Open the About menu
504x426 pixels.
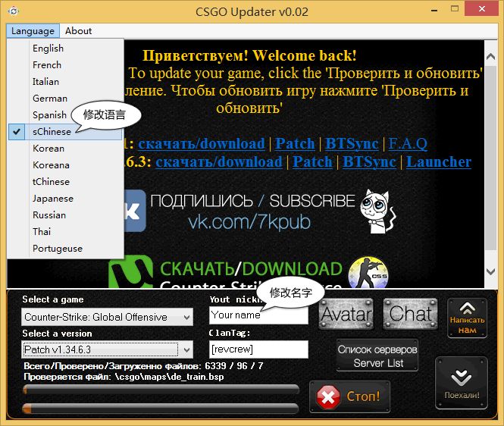(78, 31)
